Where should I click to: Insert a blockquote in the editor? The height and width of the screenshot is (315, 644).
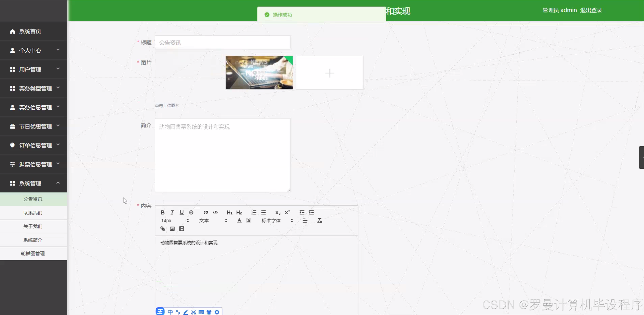205,212
